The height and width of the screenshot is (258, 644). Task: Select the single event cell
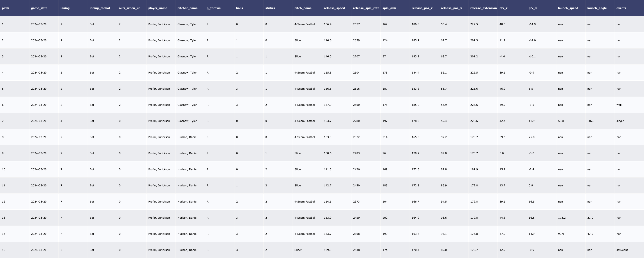pyautogui.click(x=620, y=121)
